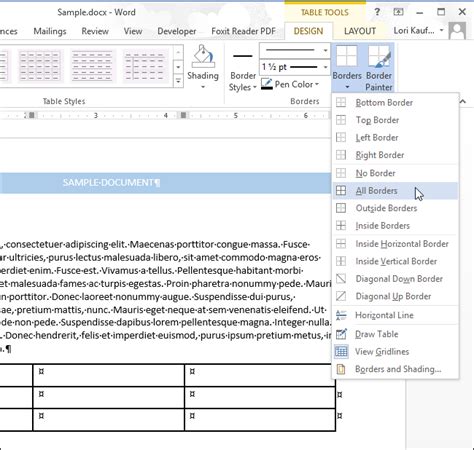Select the second visible table style thumbnail
Image resolution: width=474 pixels, height=450 pixels.
(x=40, y=66)
